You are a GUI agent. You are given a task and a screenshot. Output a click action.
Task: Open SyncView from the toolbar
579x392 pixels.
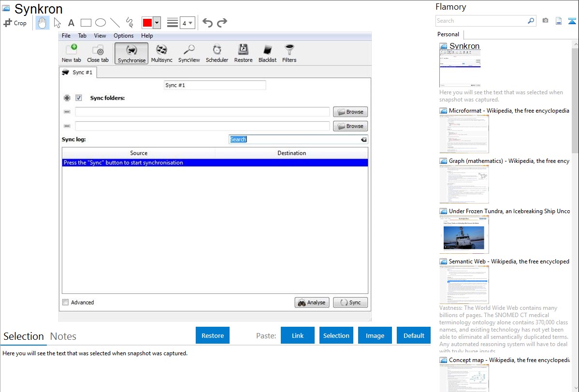[189, 53]
